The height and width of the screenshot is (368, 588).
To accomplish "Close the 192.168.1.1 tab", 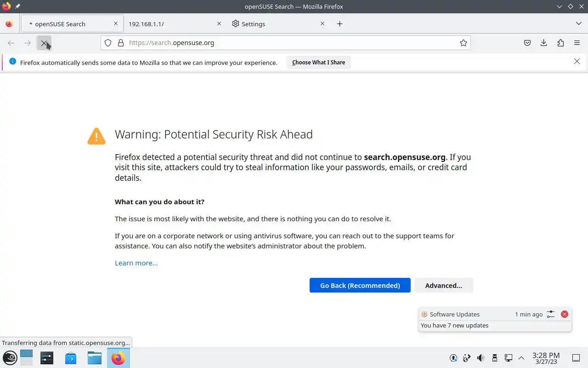I will click(219, 23).
